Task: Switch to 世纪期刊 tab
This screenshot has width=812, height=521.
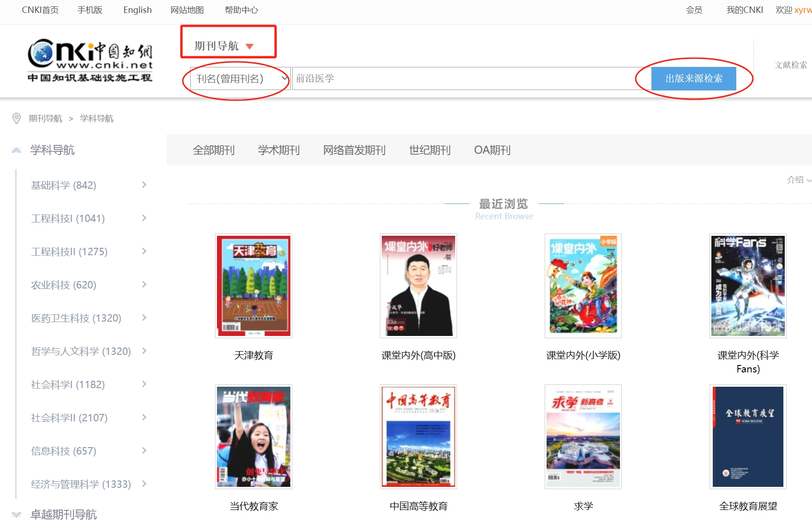Action: coord(430,150)
